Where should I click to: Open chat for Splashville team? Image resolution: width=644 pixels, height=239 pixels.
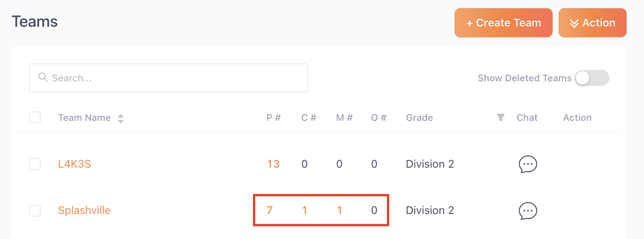[528, 210]
